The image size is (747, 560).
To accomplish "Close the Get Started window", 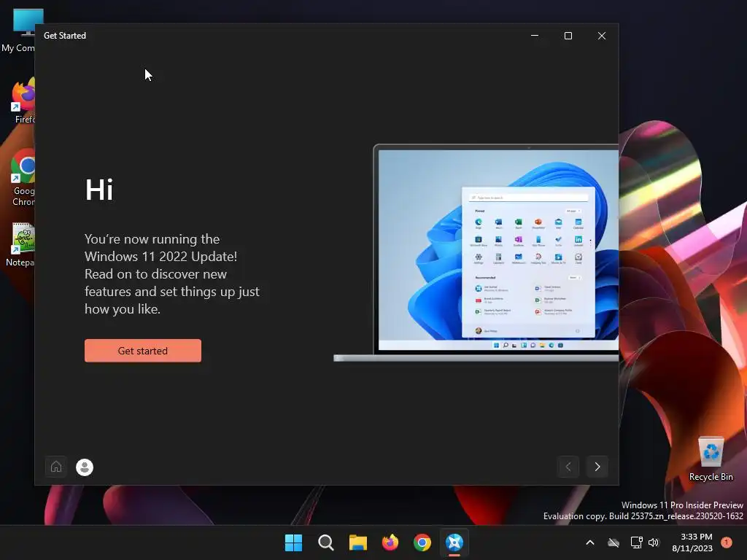I will pos(602,36).
